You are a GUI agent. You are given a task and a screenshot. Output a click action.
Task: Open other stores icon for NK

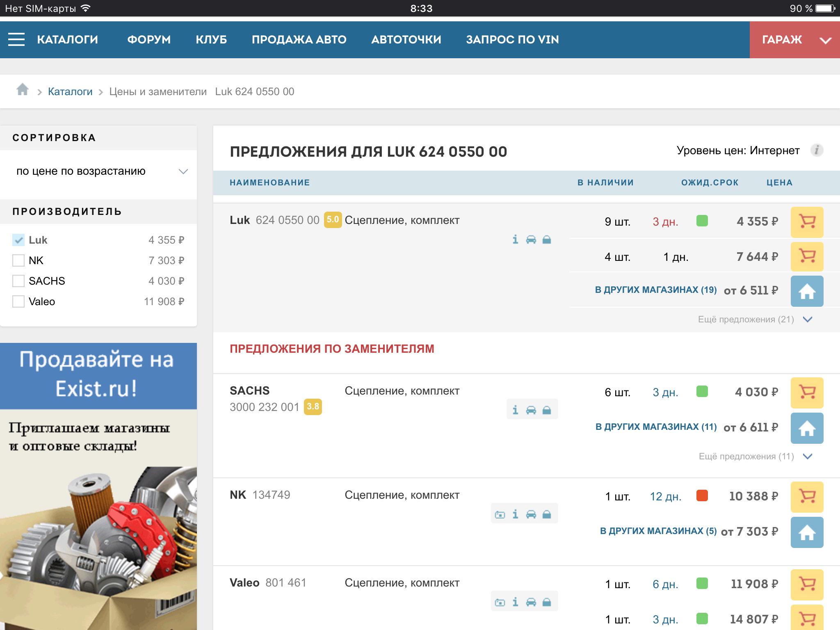806,532
